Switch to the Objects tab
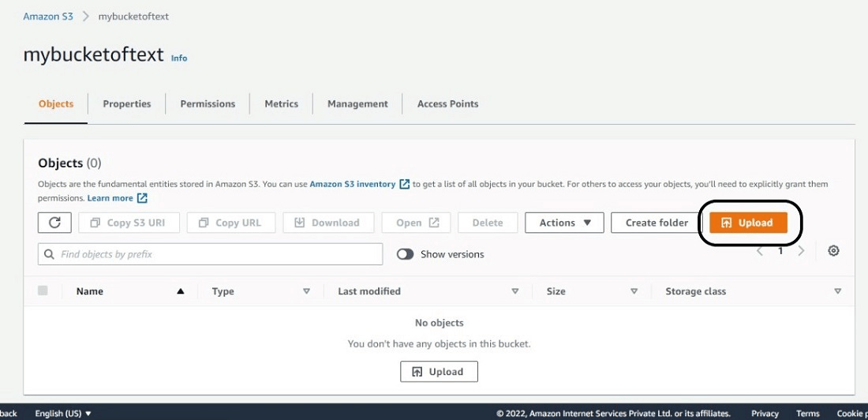Viewport: 868px width, 420px height. coord(56,103)
